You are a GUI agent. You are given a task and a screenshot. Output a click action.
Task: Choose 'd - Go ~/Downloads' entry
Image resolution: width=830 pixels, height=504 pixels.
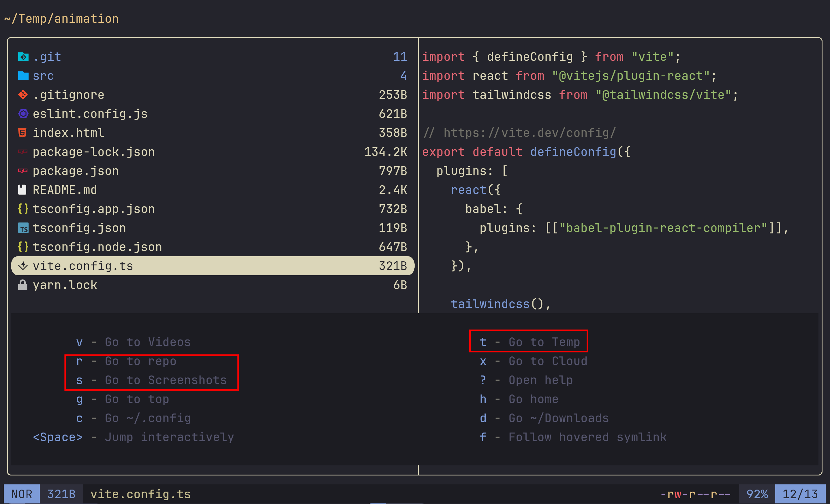click(544, 418)
